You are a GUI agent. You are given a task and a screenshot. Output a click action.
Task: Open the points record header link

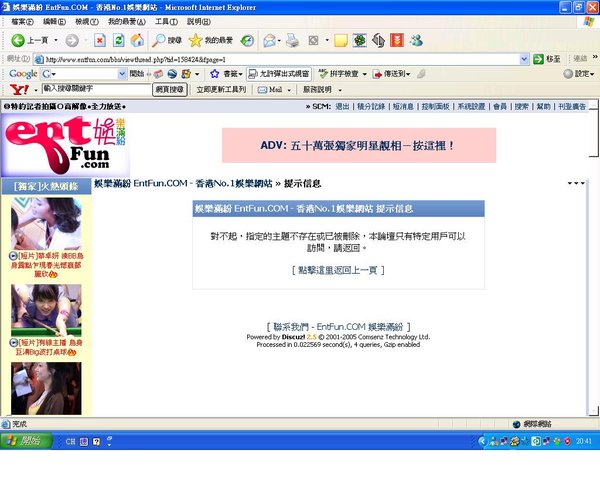(370, 106)
